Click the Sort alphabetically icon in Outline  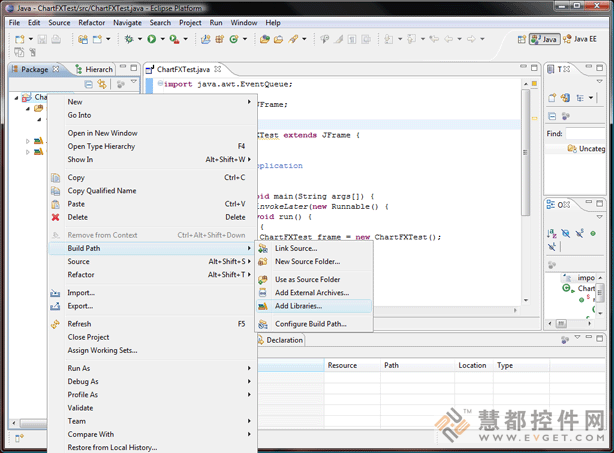pos(551,234)
